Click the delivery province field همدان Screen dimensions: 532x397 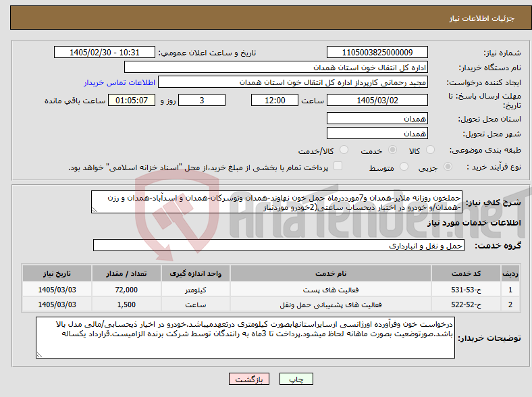[x=377, y=118]
